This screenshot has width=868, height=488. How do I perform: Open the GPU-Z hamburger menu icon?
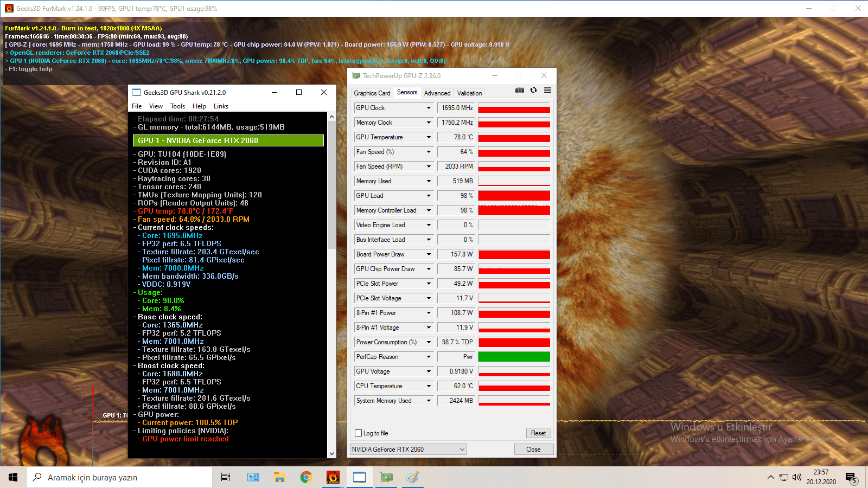coord(547,90)
